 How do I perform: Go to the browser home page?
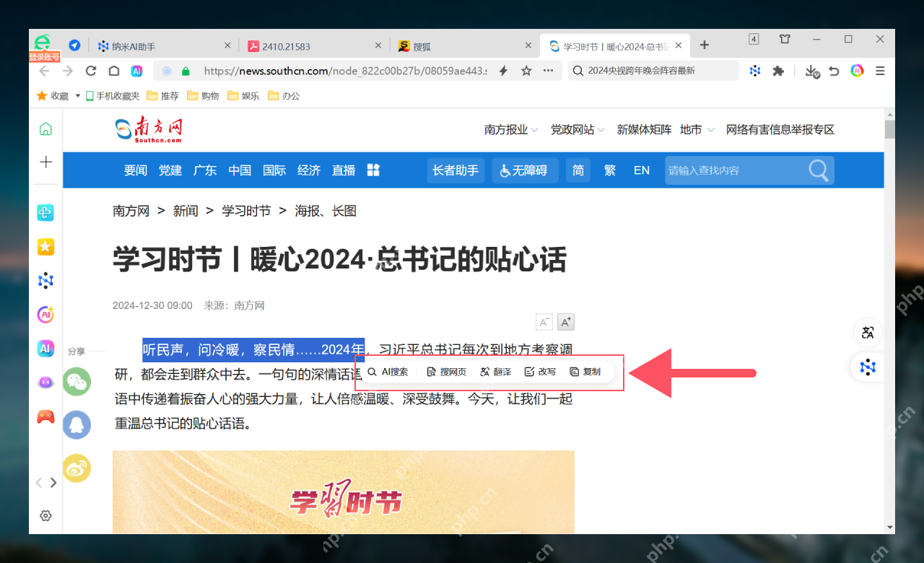click(114, 71)
